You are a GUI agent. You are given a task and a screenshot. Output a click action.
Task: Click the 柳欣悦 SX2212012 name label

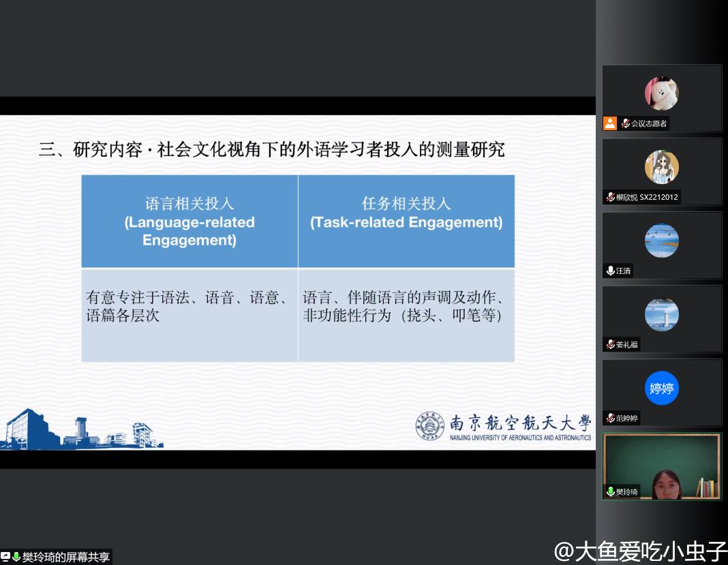click(648, 197)
